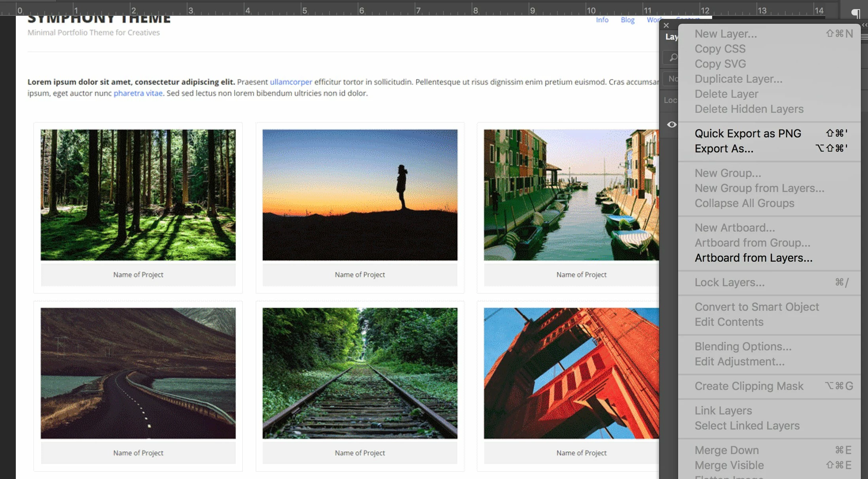Viewport: 868px width, 479px height.
Task: Select Export As... menu entry
Action: click(x=724, y=148)
